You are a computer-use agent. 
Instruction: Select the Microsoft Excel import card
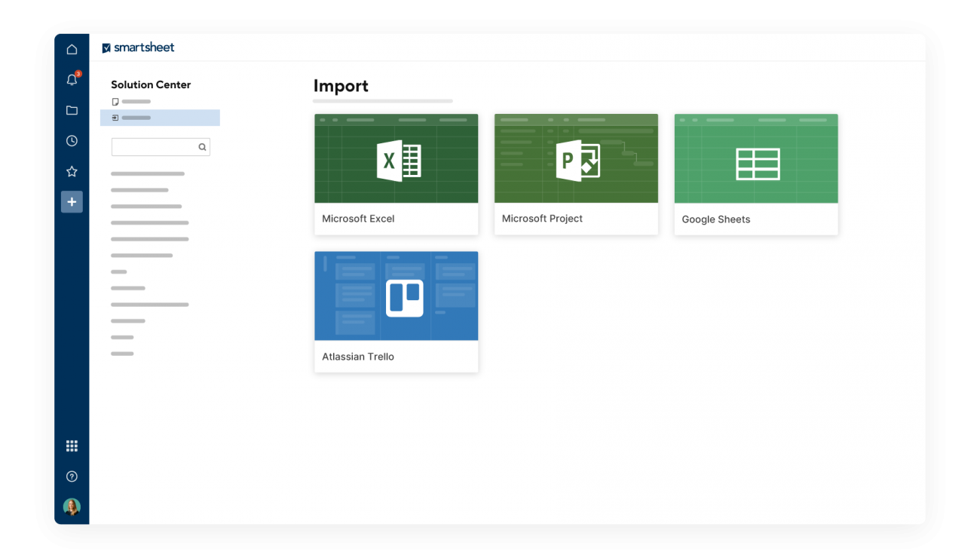(396, 158)
